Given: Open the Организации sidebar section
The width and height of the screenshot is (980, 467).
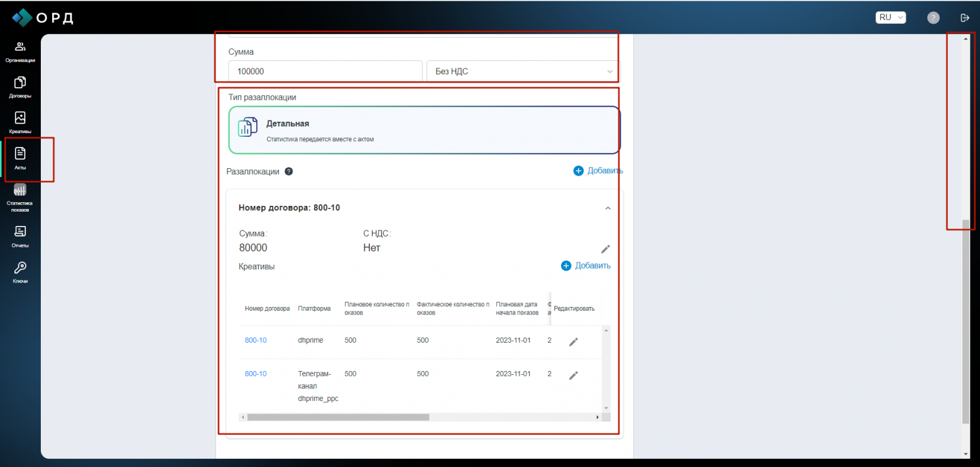Looking at the screenshot, I should pyautogui.click(x=20, y=51).
